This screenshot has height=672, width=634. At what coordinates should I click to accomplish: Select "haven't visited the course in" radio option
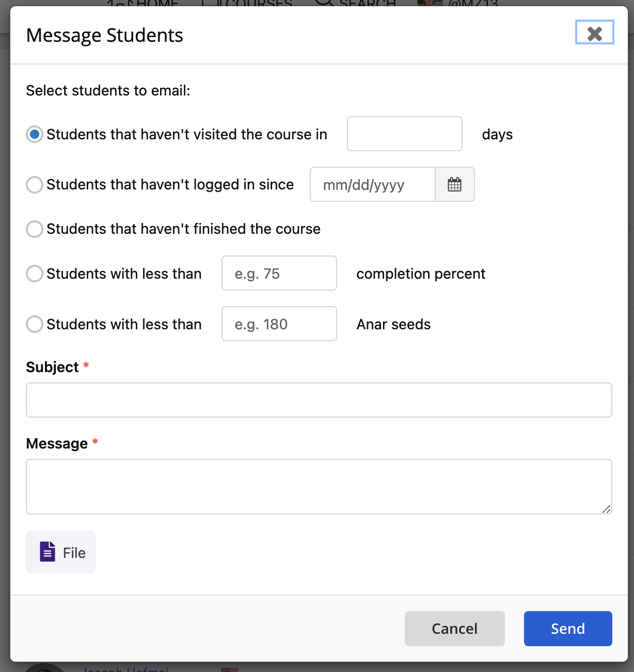coord(35,134)
